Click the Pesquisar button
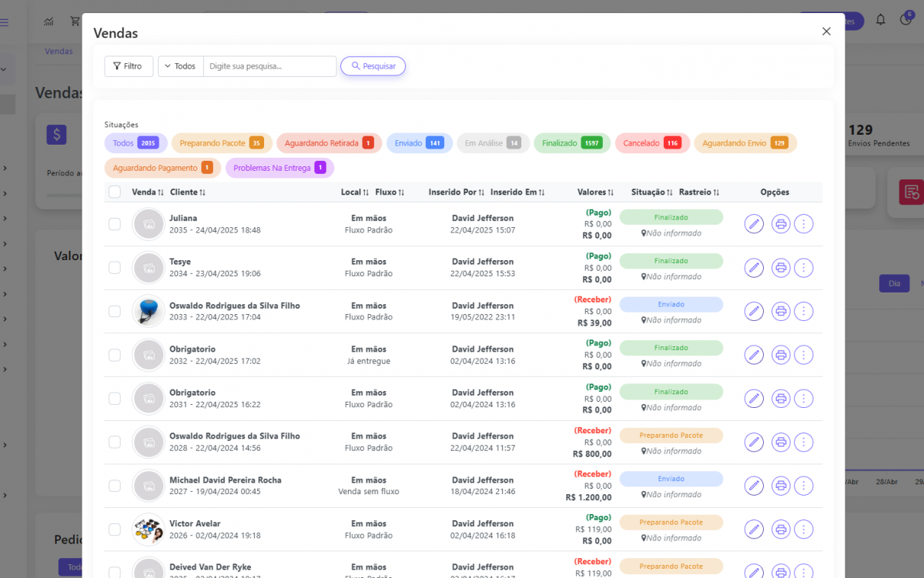The height and width of the screenshot is (578, 924). pyautogui.click(x=373, y=66)
